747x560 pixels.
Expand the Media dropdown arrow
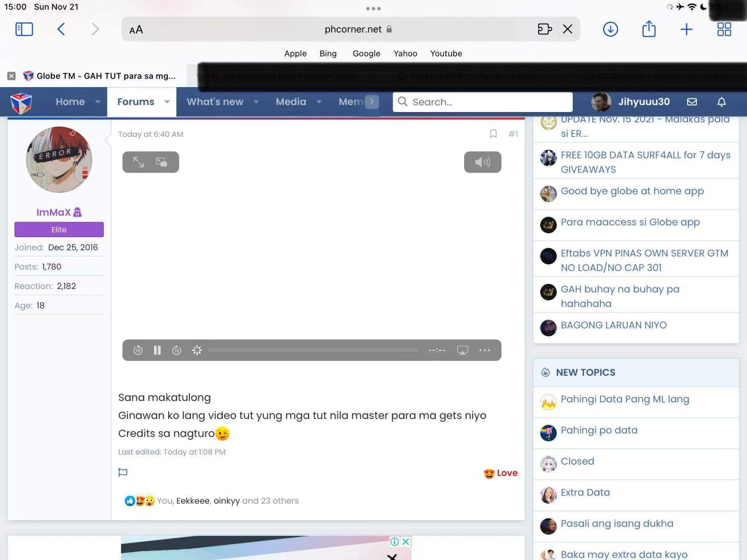(319, 102)
